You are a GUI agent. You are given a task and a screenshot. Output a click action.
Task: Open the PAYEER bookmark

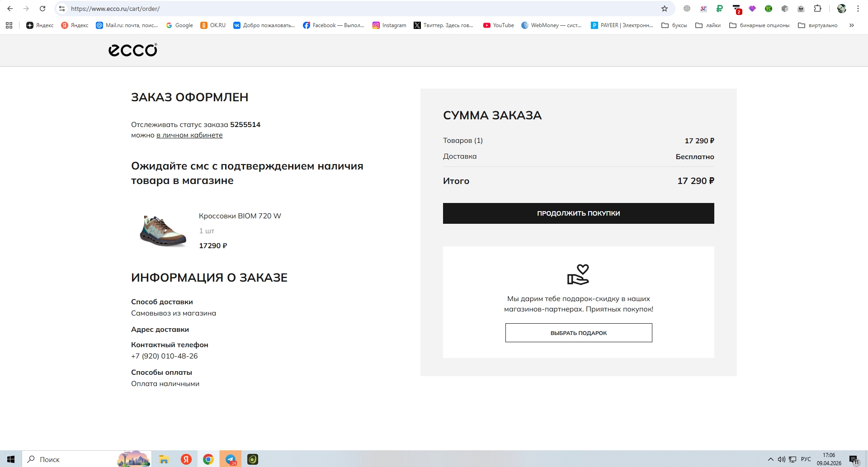coord(622,25)
